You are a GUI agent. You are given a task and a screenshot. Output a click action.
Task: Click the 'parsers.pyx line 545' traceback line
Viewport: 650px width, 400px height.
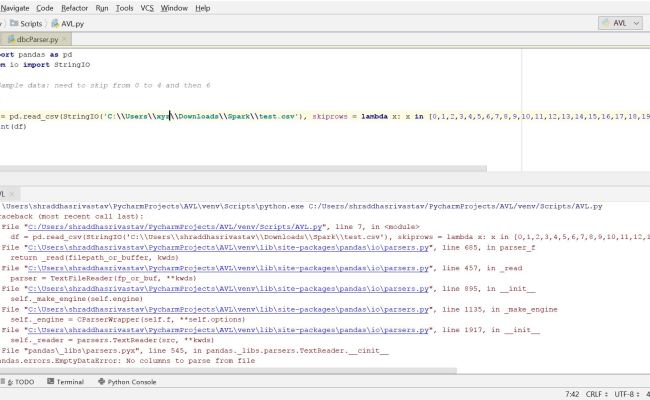(195, 350)
